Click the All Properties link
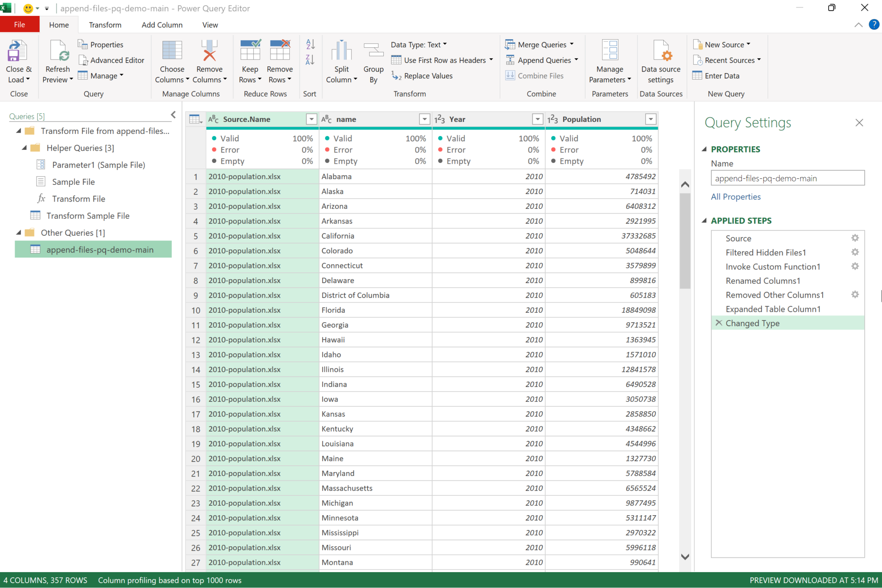Screen dimensions: 882x588 (736, 197)
